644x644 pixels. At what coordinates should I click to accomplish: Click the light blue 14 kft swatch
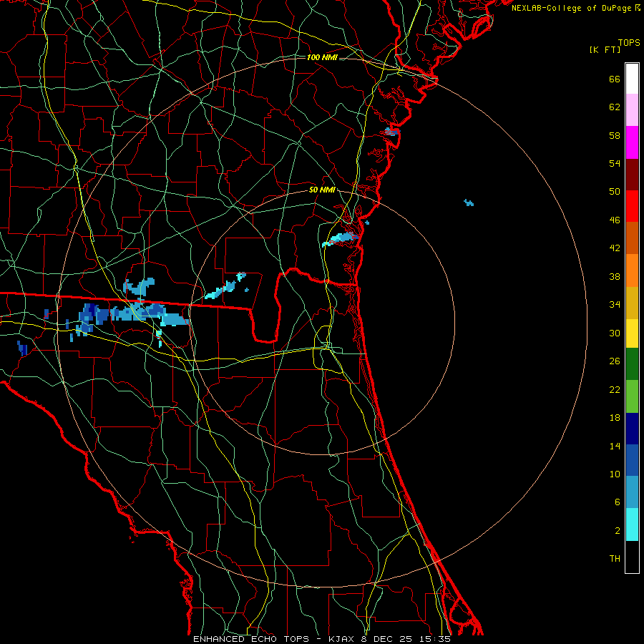click(632, 492)
